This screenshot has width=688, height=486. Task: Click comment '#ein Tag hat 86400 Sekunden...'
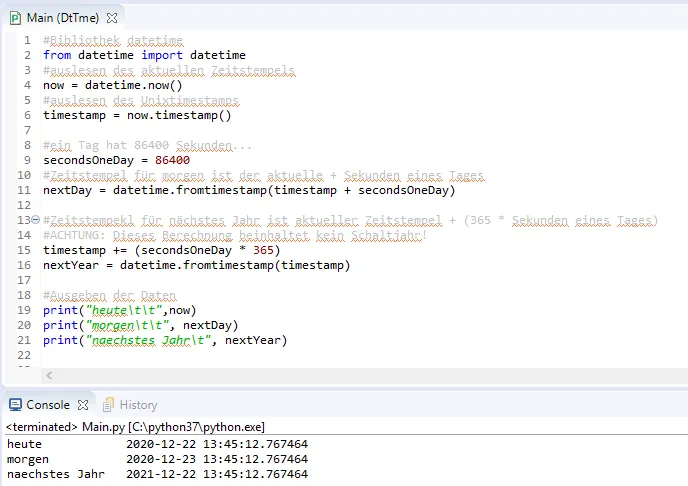tap(147, 145)
